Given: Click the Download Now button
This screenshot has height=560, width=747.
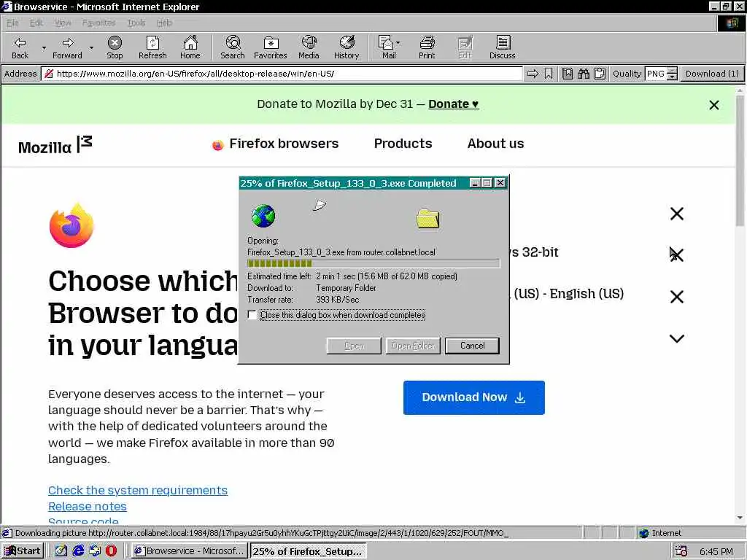Looking at the screenshot, I should click(473, 397).
